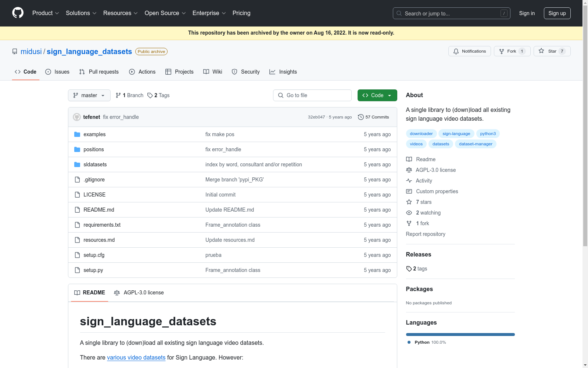Open the green Code dropdown

(377, 95)
